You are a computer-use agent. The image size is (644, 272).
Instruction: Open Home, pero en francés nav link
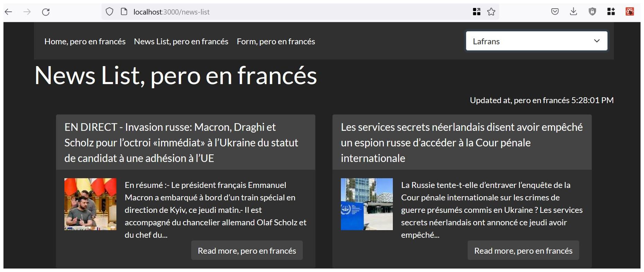coord(85,42)
